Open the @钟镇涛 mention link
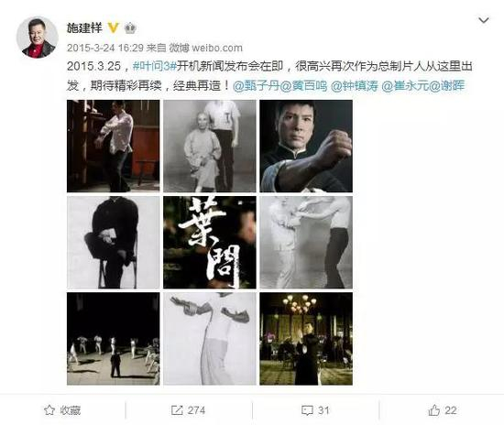The width and height of the screenshot is (504, 425). click(x=355, y=86)
